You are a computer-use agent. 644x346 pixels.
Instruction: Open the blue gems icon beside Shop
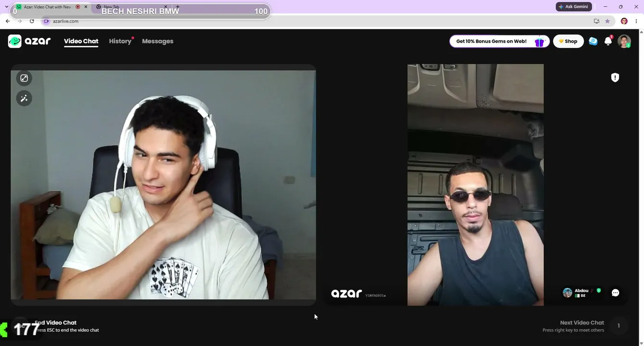point(593,41)
